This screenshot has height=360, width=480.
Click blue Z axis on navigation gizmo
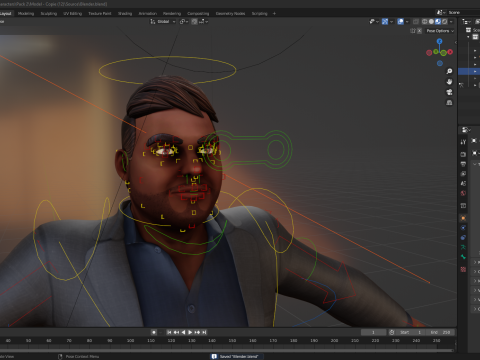(x=439, y=41)
